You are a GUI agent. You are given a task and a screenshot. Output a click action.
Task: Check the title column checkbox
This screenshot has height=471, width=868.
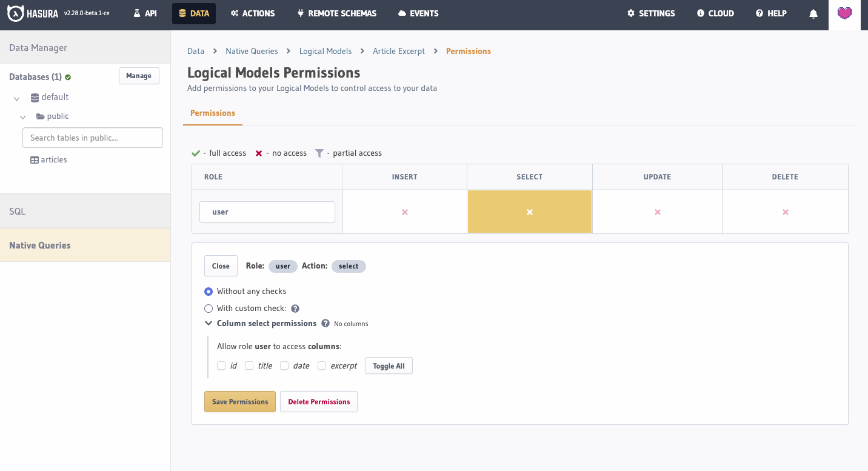pyautogui.click(x=249, y=366)
